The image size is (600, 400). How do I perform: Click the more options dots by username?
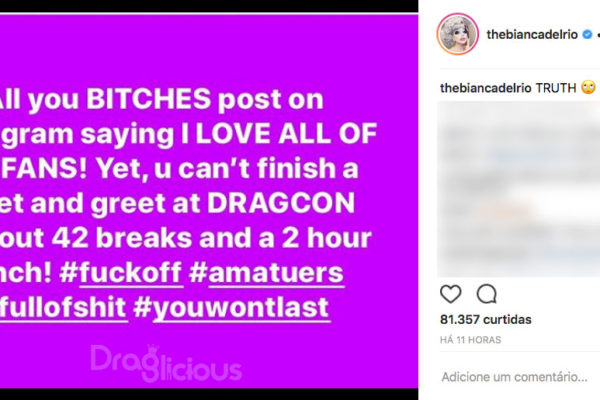[x=598, y=35]
